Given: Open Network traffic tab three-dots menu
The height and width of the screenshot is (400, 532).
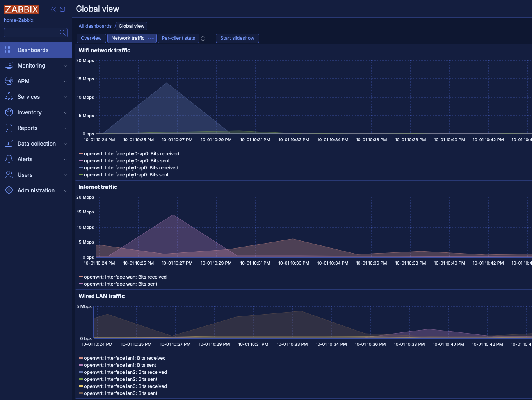Looking at the screenshot, I should (151, 38).
